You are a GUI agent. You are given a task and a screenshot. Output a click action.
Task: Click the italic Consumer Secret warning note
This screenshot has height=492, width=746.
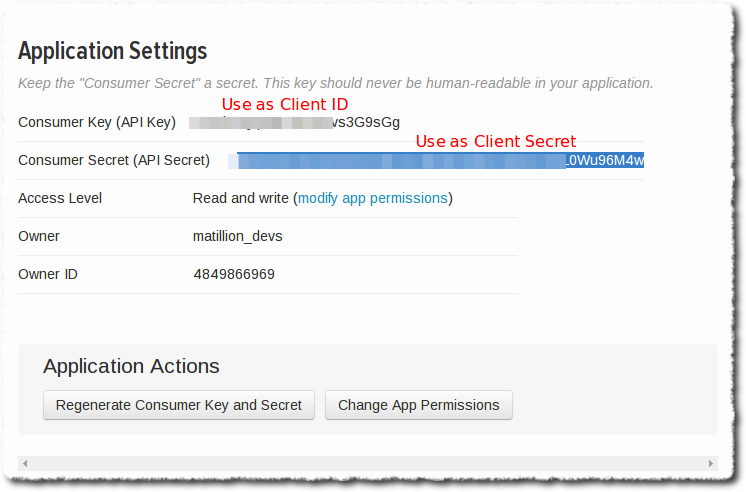tap(335, 83)
